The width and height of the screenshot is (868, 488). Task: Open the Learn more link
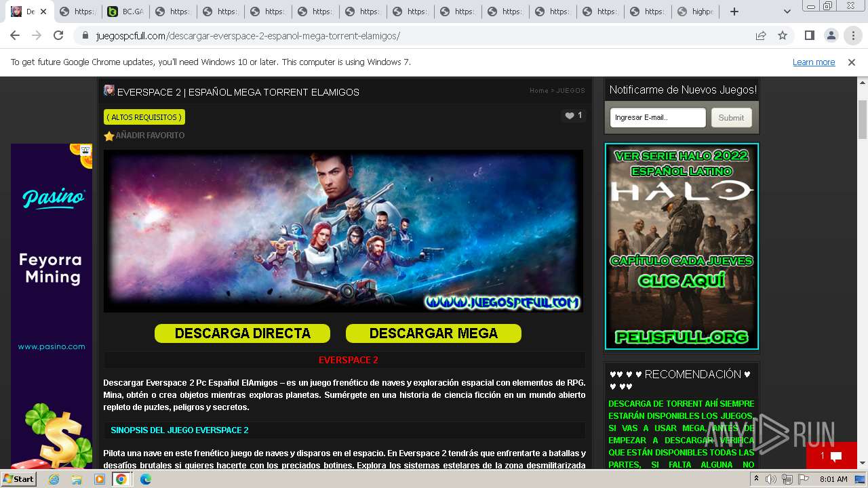click(x=814, y=62)
